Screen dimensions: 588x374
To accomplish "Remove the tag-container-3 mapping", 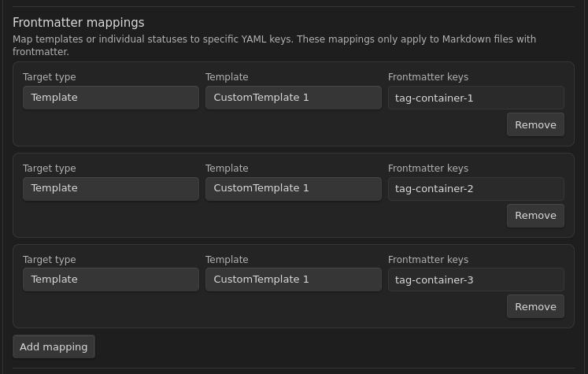I will (x=535, y=306).
